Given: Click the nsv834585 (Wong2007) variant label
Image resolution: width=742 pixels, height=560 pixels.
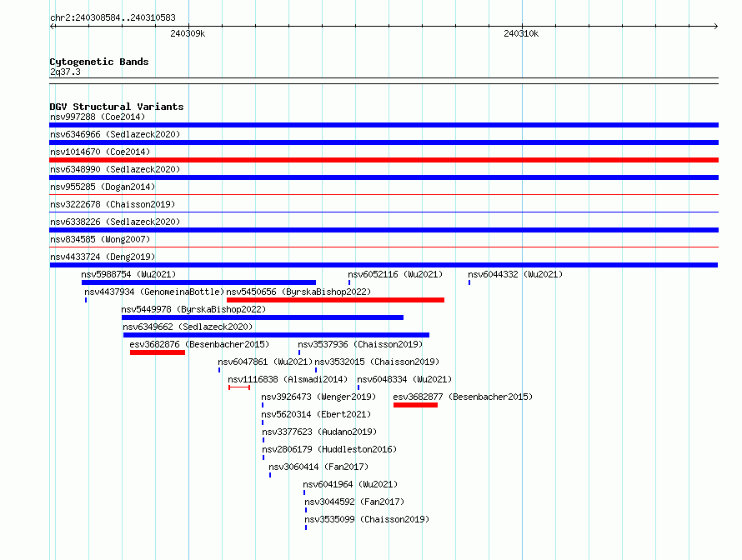Looking at the screenshot, I should point(100,239).
